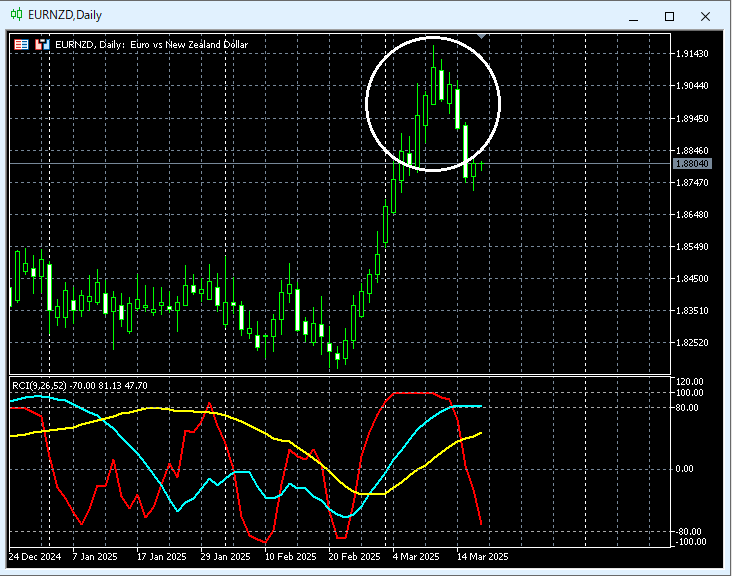
Task: Select the 1.86480 price scale value
Action: click(x=692, y=215)
